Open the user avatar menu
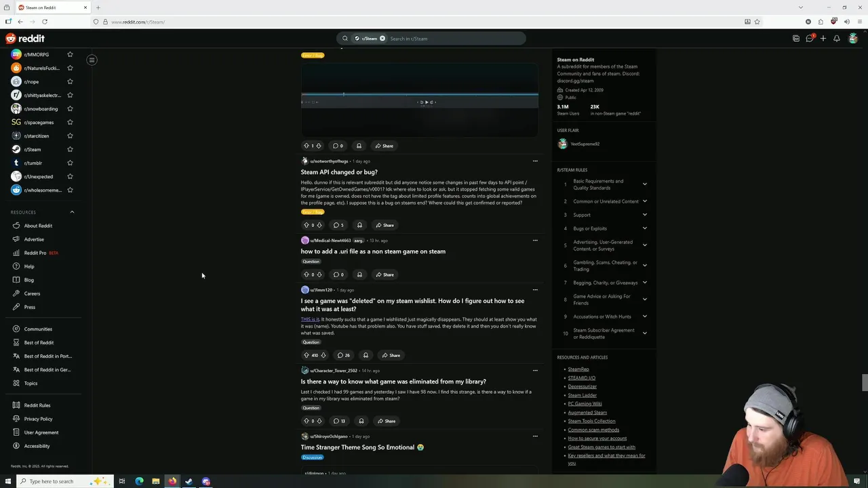Screen dimensions: 868x488 click(x=853, y=39)
